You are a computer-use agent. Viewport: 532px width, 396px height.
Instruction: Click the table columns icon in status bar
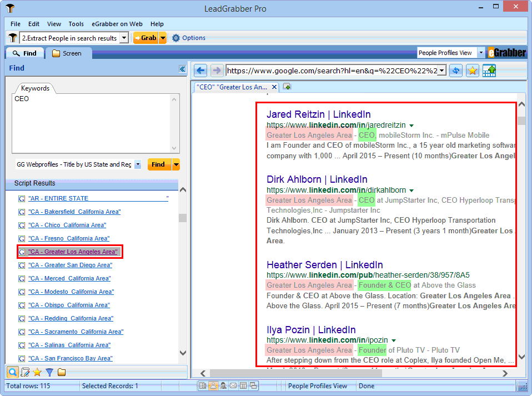pos(243,385)
